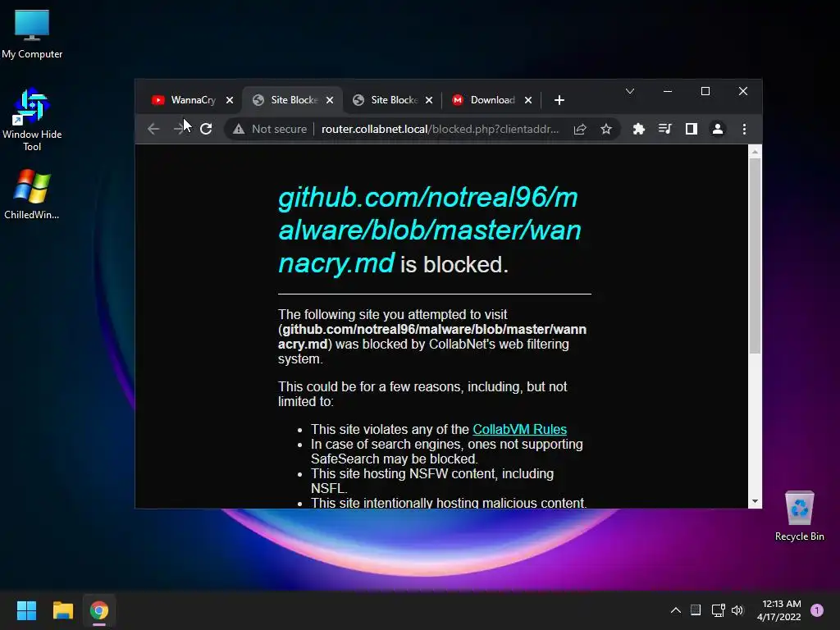Screen dimensions: 840x630
Task: Open the Chrome three-dot menu
Action: (x=744, y=129)
